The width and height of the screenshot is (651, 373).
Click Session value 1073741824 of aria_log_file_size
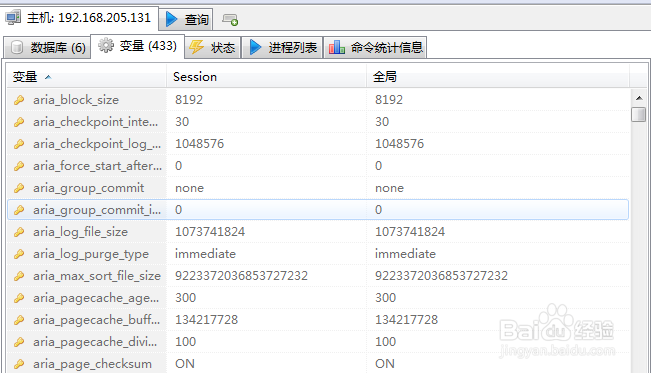click(210, 232)
